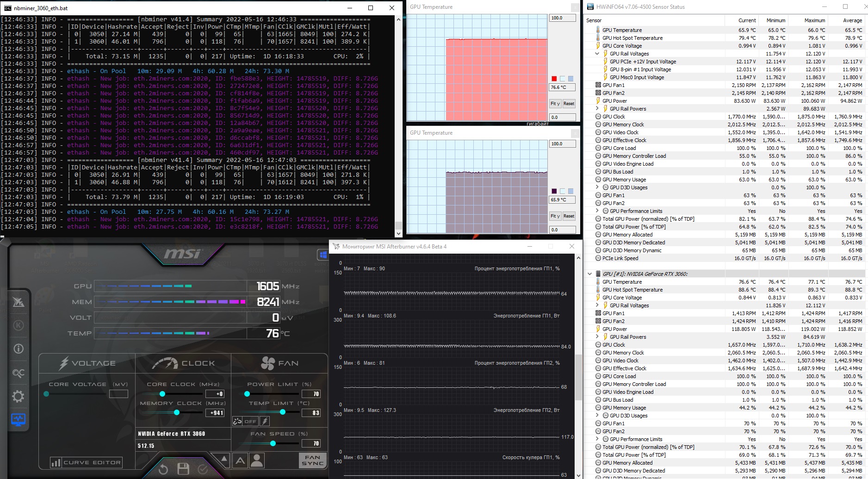Open Afterburner settings gear icon
Viewport: 868px width, 479px height.
(x=19, y=396)
